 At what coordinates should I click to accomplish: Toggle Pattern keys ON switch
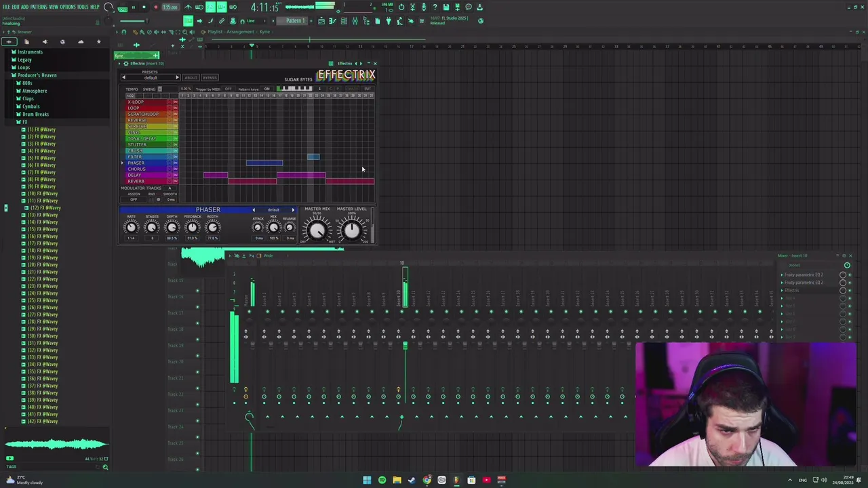267,89
